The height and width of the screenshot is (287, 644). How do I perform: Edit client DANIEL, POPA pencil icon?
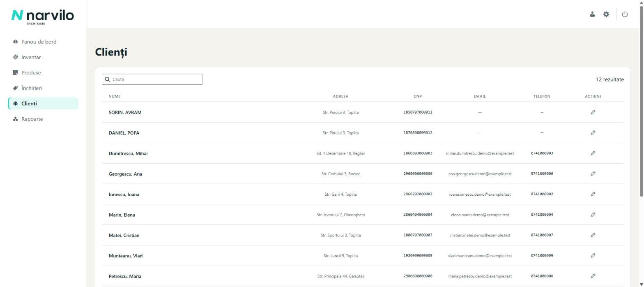(x=593, y=133)
